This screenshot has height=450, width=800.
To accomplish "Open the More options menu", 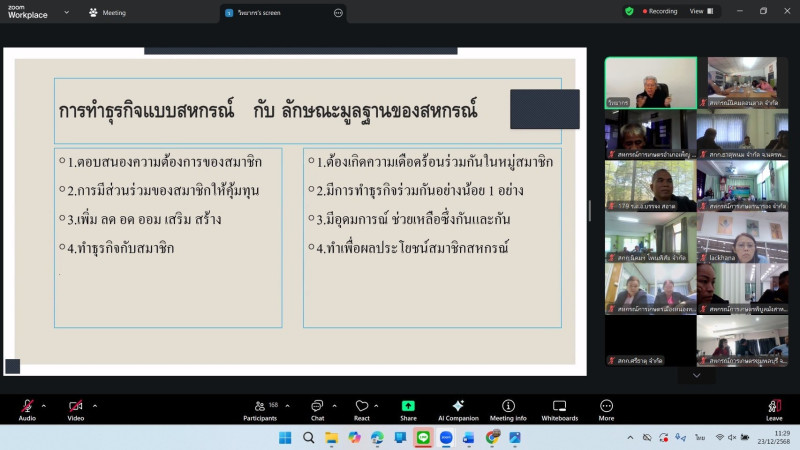I will [x=606, y=408].
